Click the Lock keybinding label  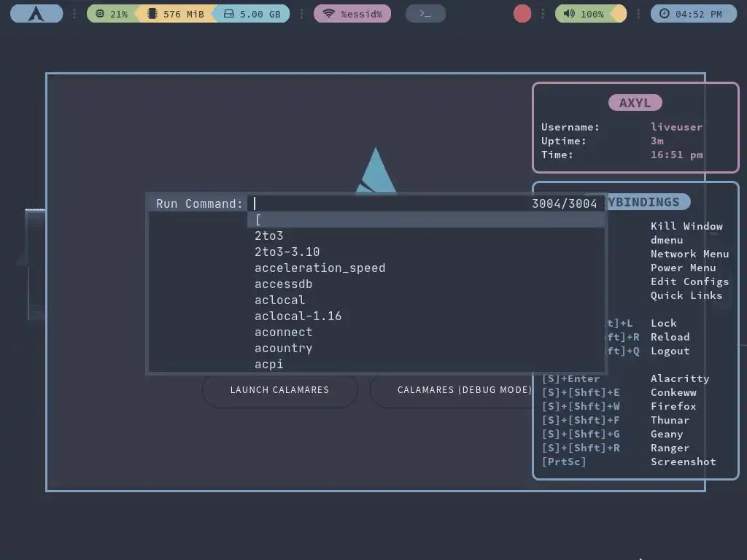coord(664,323)
